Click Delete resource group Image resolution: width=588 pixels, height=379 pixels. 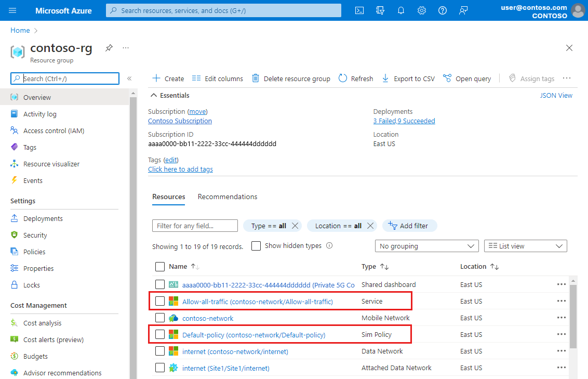pos(291,79)
